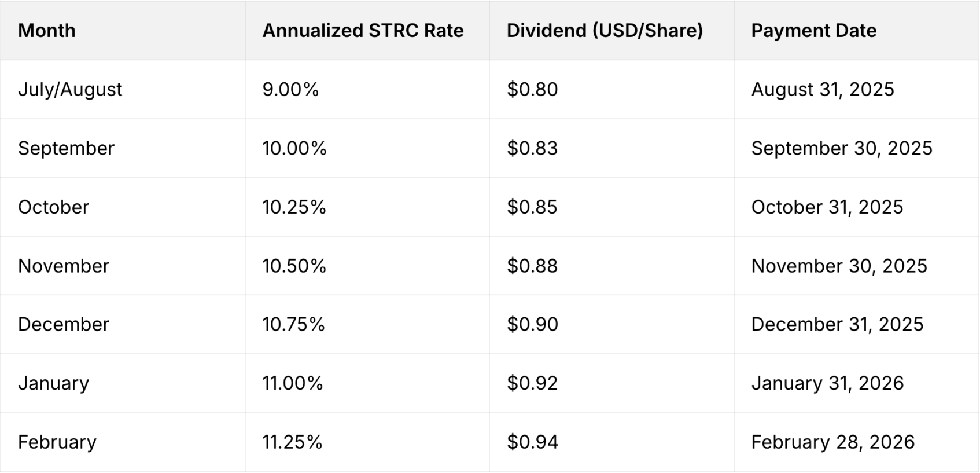Click the 11.25% rate cell
This screenshot has width=980, height=473.
292,443
